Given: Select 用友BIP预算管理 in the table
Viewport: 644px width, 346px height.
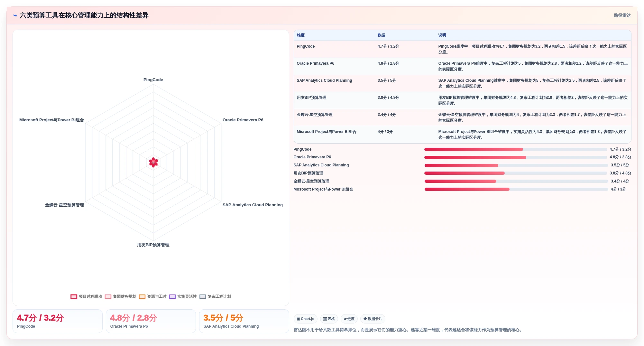Looking at the screenshot, I should pos(311,98).
